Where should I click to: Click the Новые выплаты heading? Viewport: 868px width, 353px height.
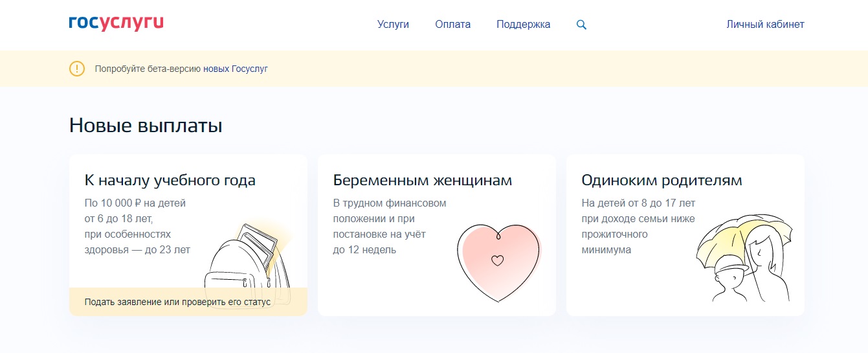coord(146,126)
